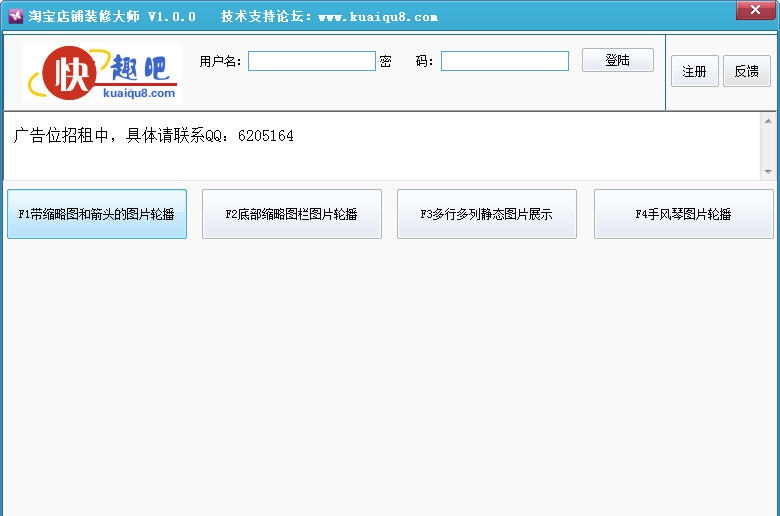Click the www.kuaiqu8.com title bar text

click(378, 17)
